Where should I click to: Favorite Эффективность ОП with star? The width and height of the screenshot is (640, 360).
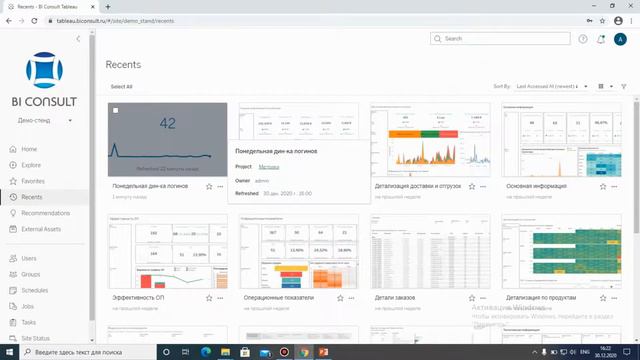[x=209, y=298]
